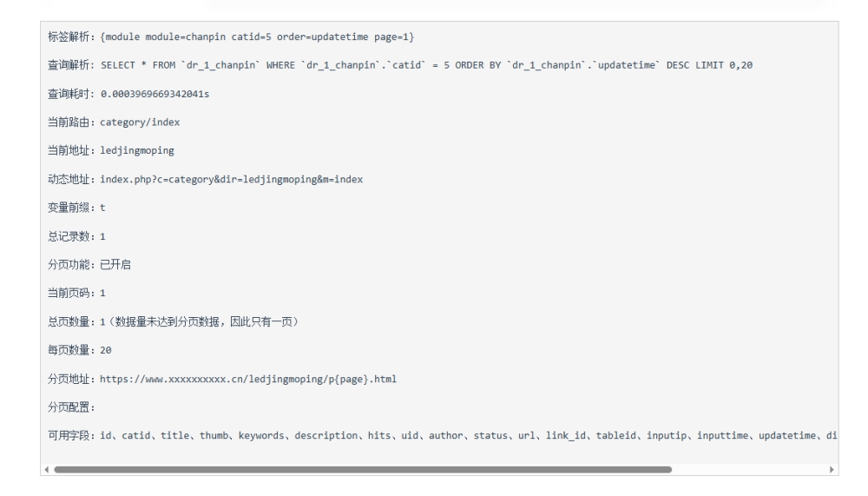Click the horizontal scrollbar left arrow
868x496 pixels.
(x=47, y=469)
